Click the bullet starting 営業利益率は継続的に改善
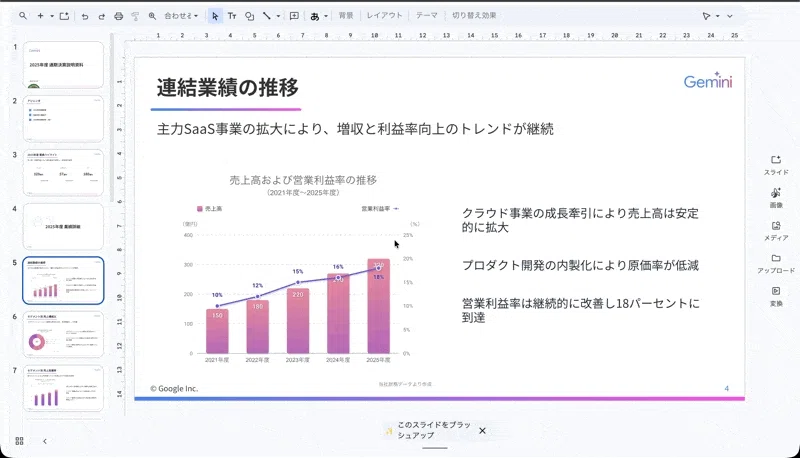Image resolution: width=800 pixels, height=458 pixels. [x=580, y=310]
